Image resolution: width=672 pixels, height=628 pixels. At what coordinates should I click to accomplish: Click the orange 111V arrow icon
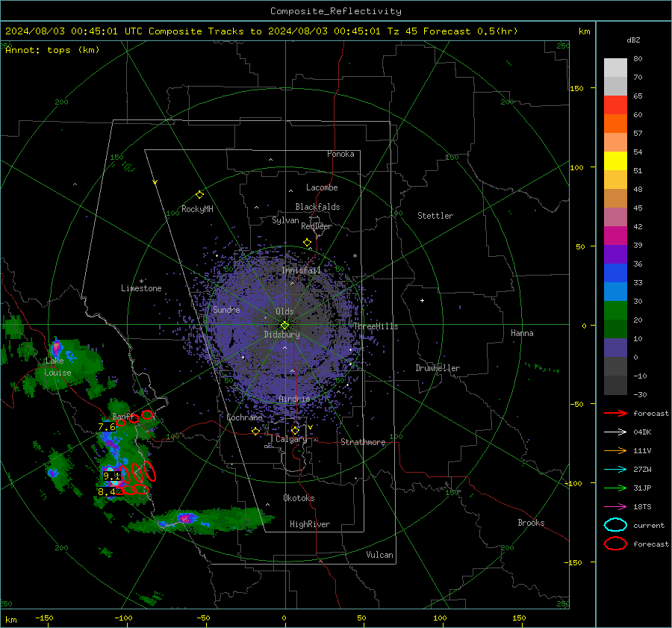point(615,450)
